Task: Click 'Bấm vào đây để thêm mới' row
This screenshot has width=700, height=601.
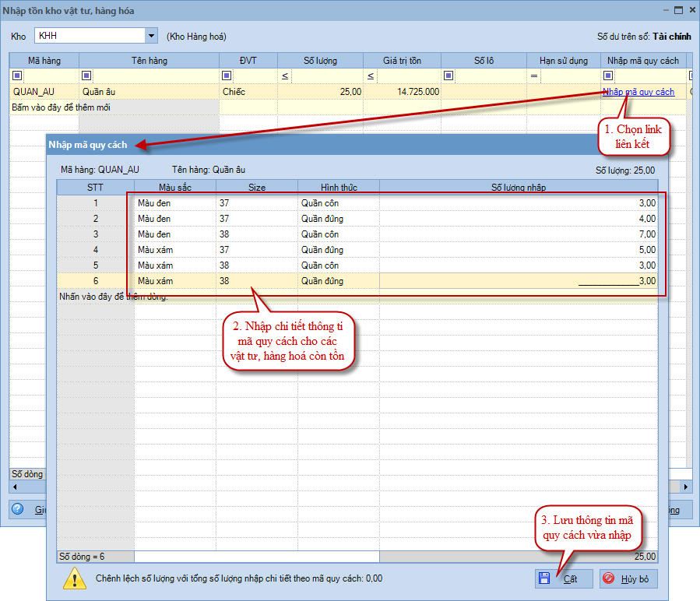Action: point(61,107)
